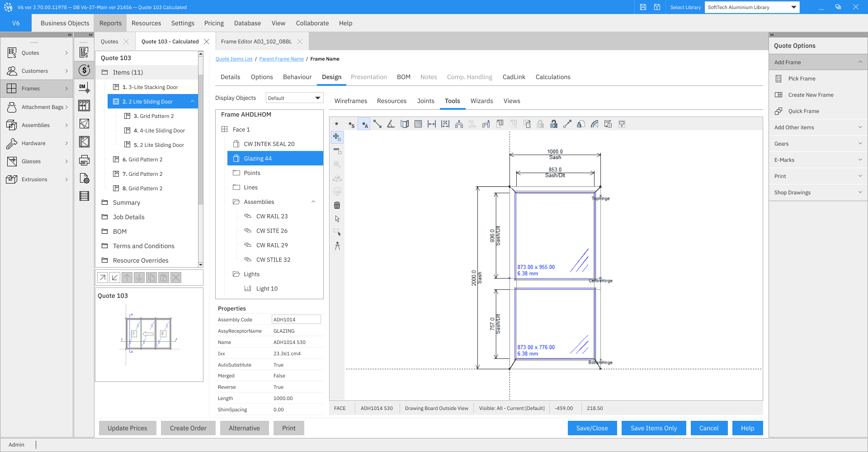Click the document settings gear icon

(x=84, y=178)
